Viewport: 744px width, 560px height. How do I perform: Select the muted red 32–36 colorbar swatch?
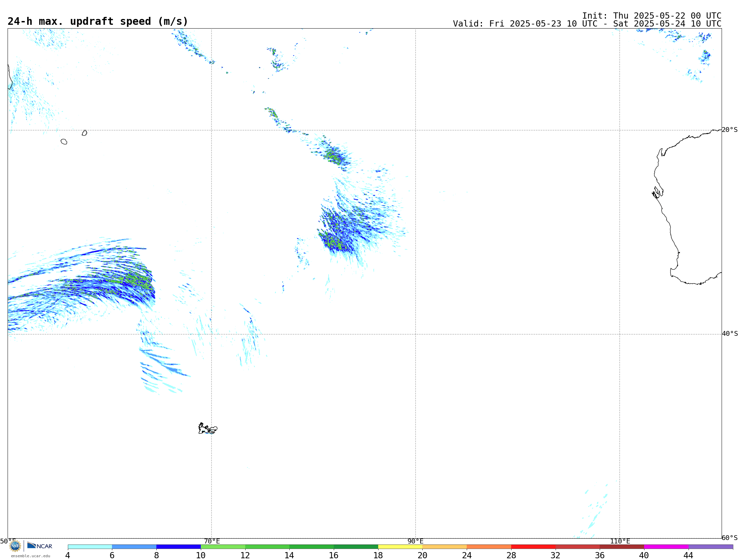578,547
